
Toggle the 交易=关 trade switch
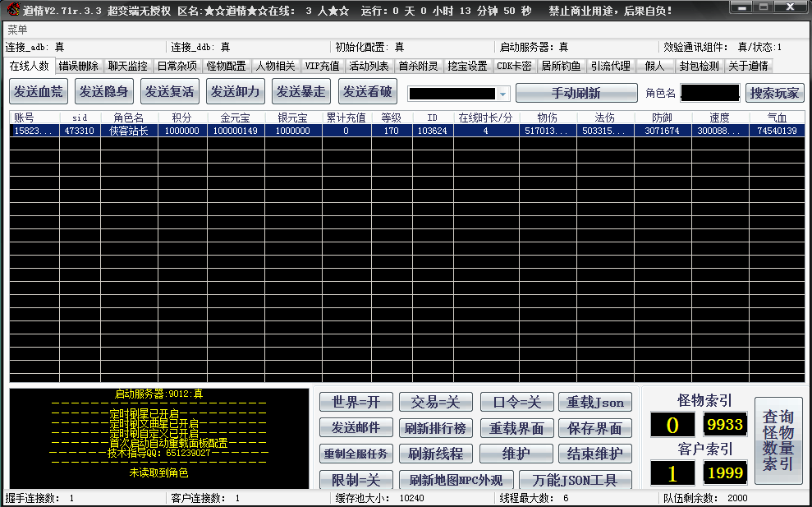click(x=435, y=402)
